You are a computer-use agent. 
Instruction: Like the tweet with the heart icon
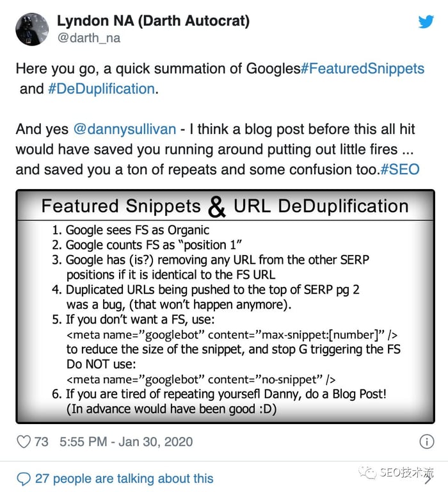click(x=23, y=441)
